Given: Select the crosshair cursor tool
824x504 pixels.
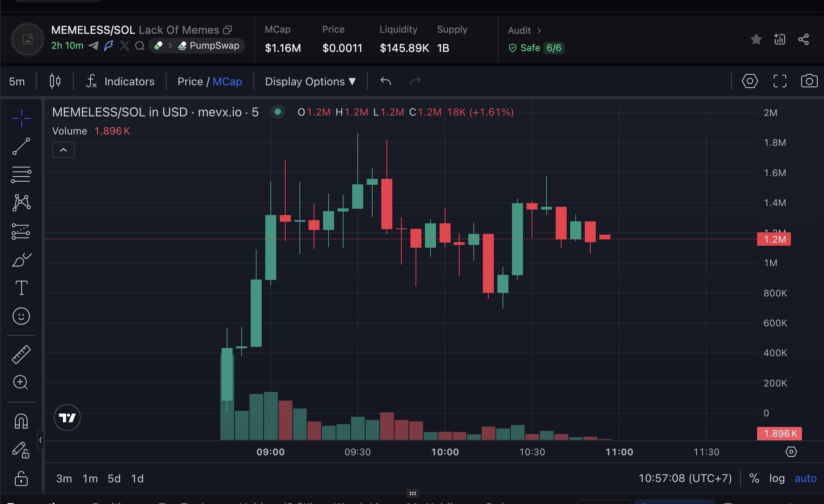Looking at the screenshot, I should coord(21,118).
